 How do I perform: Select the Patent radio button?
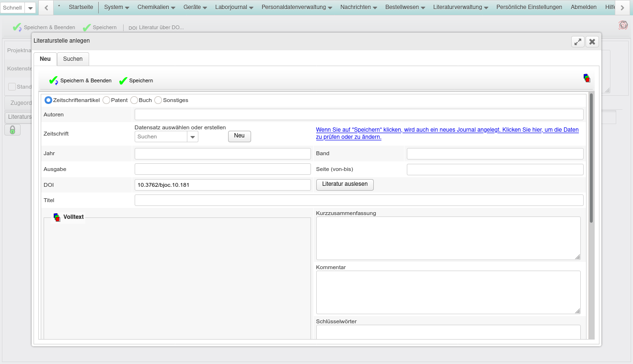106,100
